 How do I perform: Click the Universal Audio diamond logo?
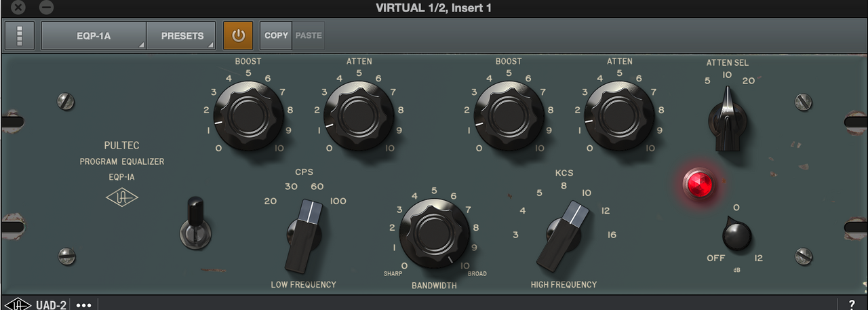122,198
